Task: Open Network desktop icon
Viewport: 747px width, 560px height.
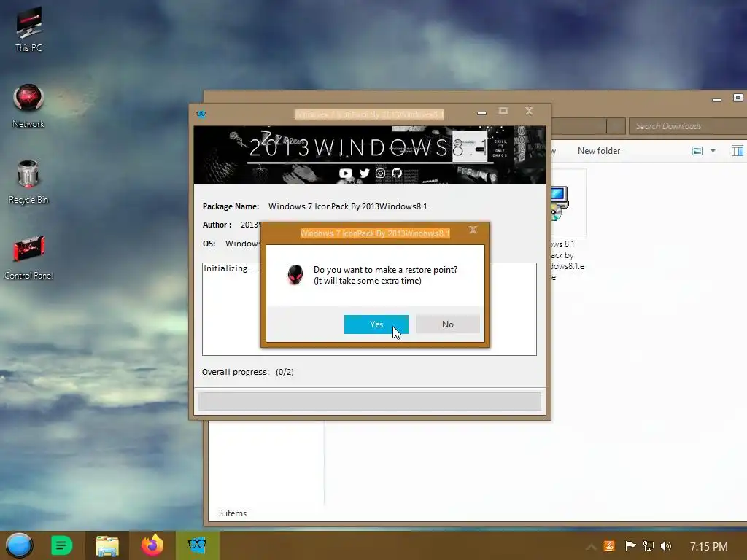Action: [28, 106]
